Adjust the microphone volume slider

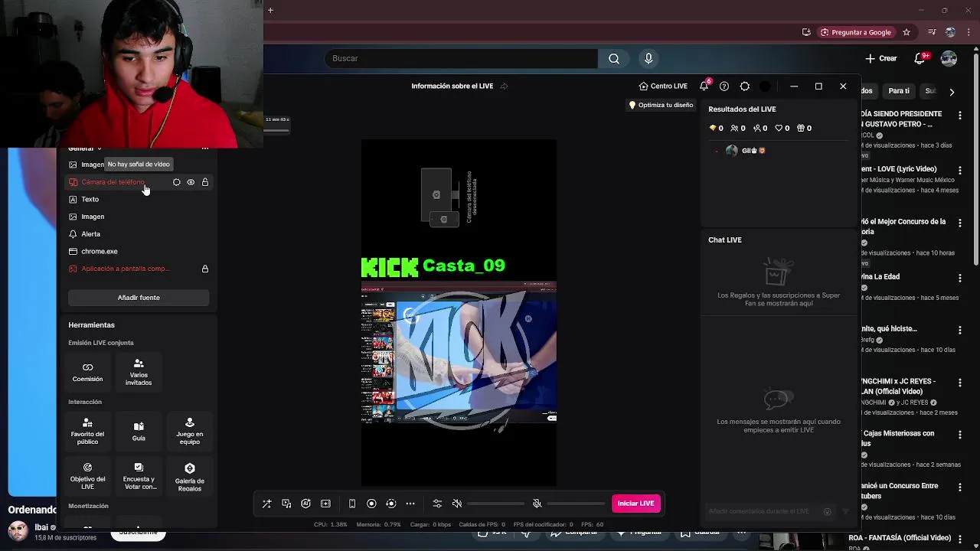click(577, 504)
